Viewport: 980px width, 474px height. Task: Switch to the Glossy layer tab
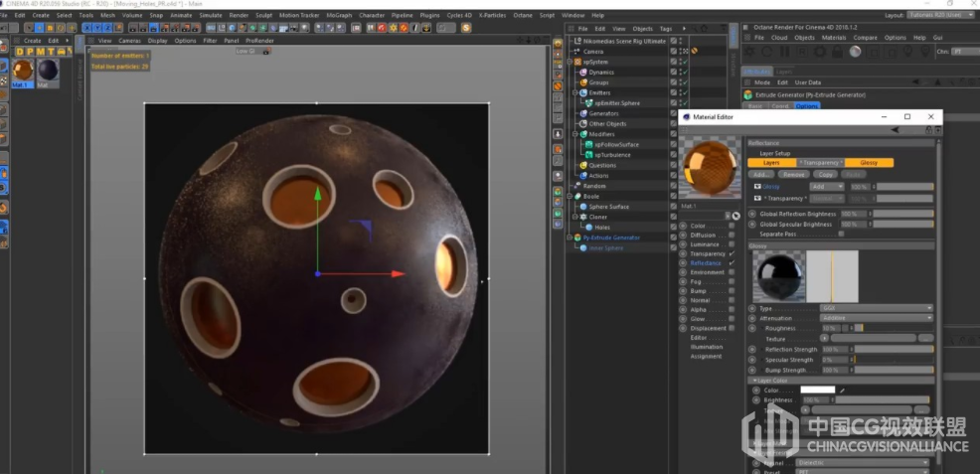click(869, 163)
